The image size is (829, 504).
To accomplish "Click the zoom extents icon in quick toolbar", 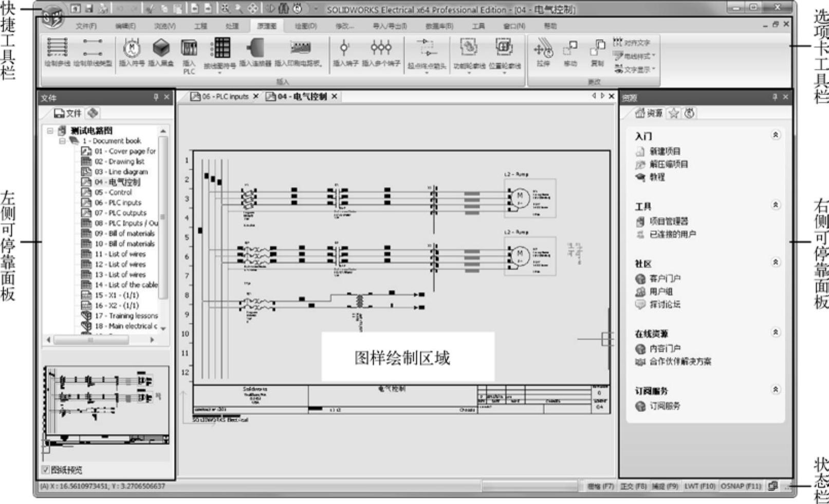I will [x=225, y=9].
